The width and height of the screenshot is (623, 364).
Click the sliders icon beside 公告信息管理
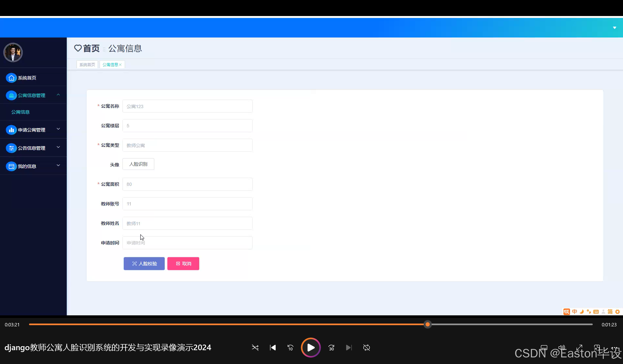pos(11,148)
